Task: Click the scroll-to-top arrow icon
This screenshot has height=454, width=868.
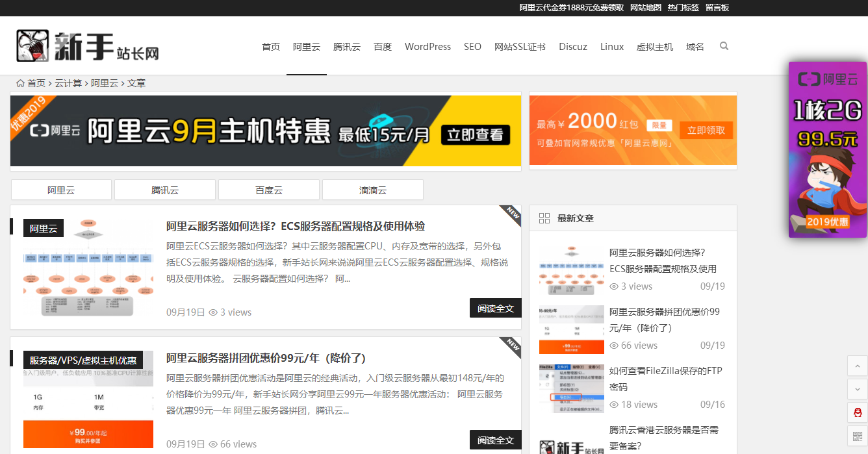Action: (x=858, y=366)
